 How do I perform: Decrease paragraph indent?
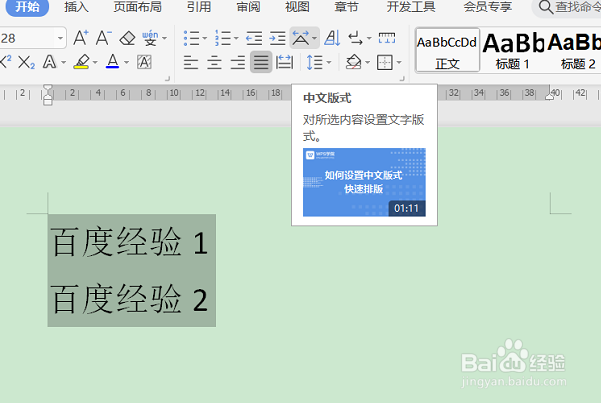(x=254, y=38)
